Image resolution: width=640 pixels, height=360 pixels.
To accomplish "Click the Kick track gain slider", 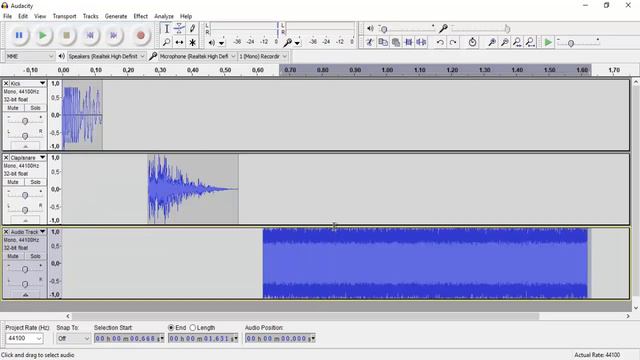I will [x=25, y=121].
